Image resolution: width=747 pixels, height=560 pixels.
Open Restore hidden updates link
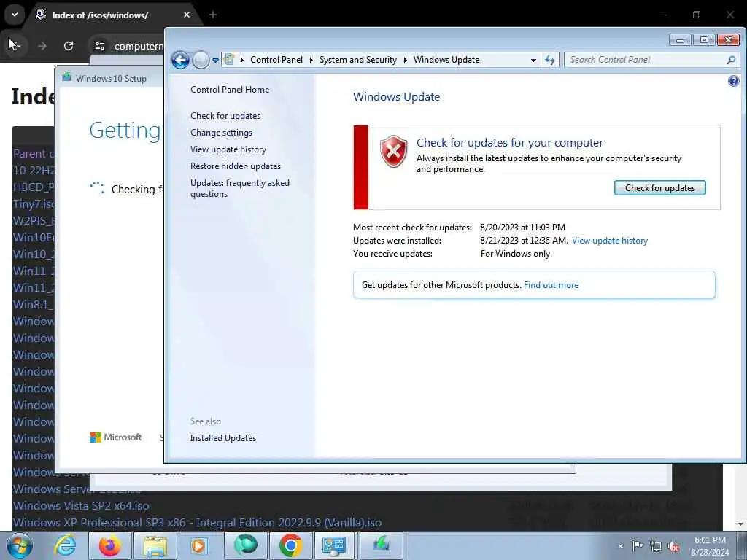236,166
